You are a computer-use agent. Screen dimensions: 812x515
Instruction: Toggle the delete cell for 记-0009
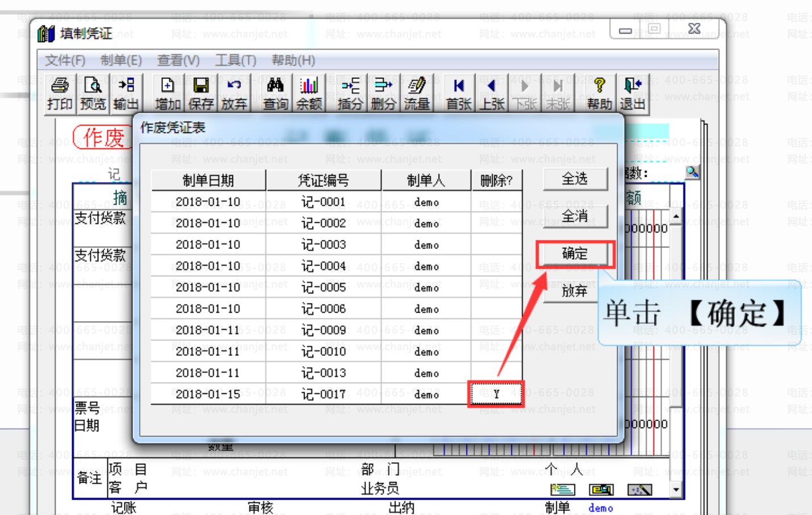pos(497,330)
